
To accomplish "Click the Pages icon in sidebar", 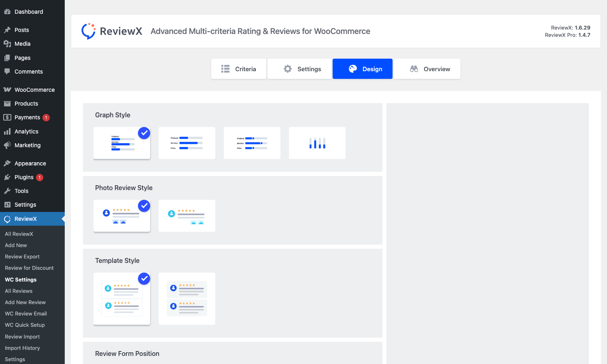I will (7, 58).
